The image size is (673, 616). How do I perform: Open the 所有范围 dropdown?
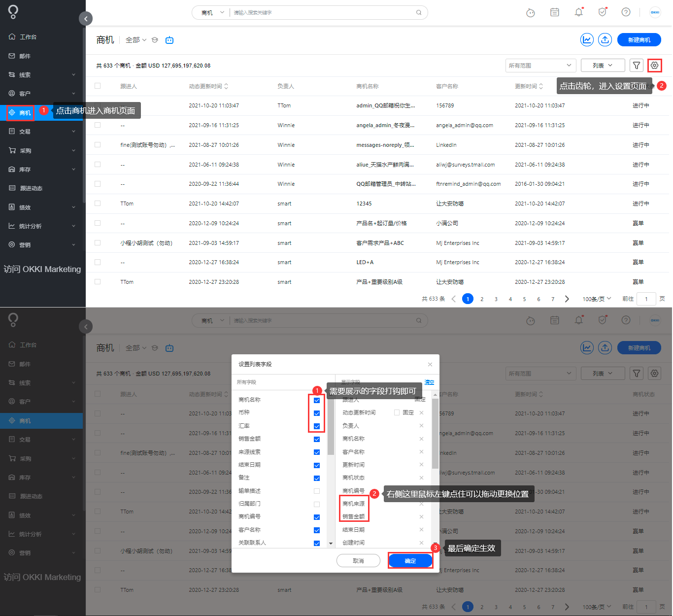coord(540,65)
